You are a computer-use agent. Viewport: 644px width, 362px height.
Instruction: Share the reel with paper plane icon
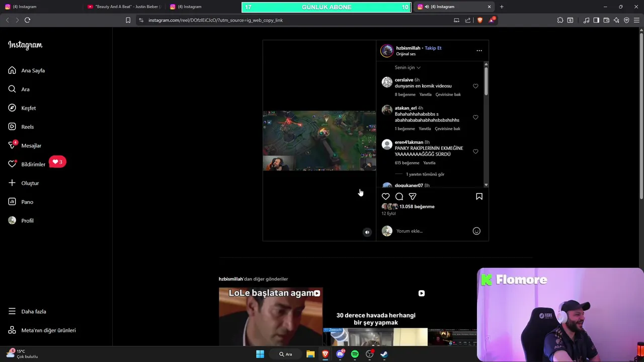pyautogui.click(x=413, y=197)
